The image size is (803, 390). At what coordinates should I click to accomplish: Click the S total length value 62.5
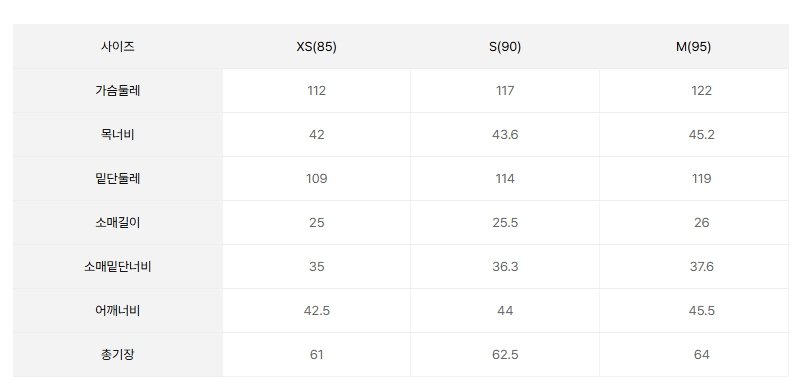(x=505, y=355)
